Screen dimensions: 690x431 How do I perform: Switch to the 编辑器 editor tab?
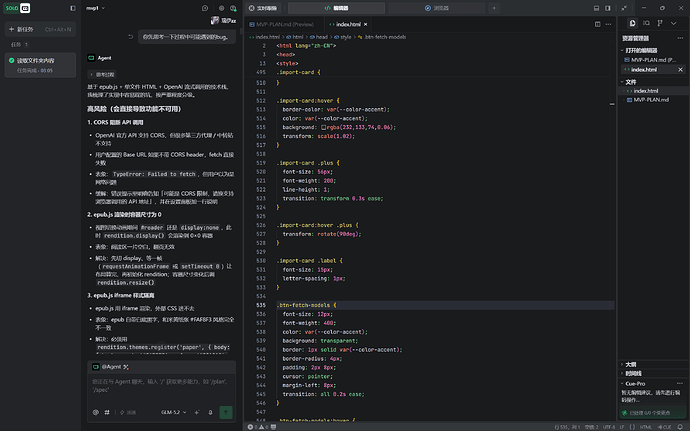coord(336,8)
